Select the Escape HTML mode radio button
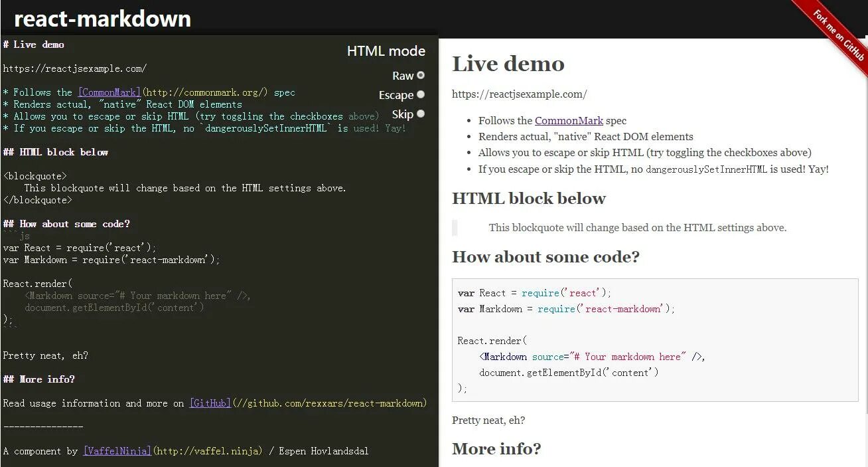This screenshot has width=868, height=467. (x=421, y=94)
